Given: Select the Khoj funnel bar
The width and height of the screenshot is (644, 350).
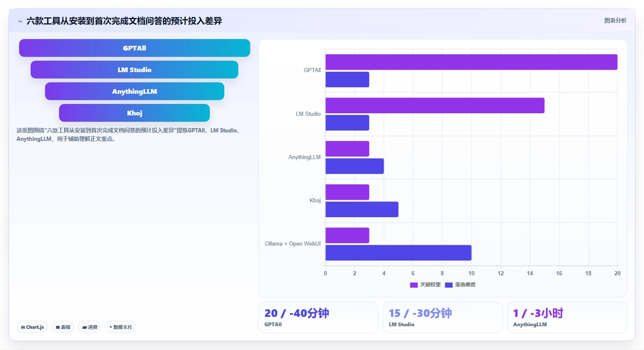Looking at the screenshot, I should [x=134, y=113].
